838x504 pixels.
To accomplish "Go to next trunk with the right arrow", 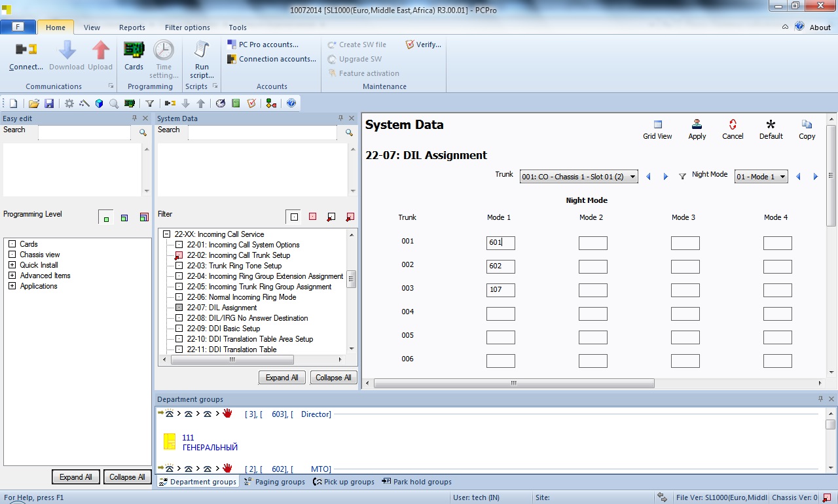I will click(666, 177).
